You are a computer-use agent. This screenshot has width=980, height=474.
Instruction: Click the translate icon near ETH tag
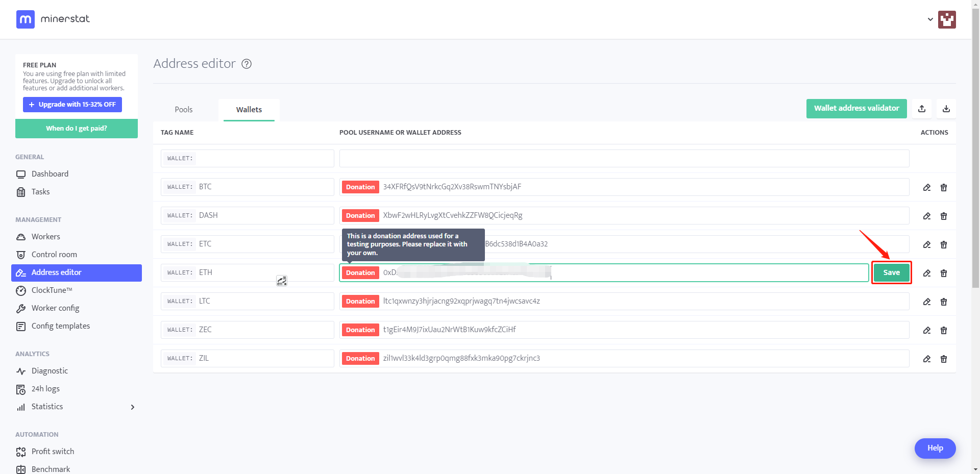pyautogui.click(x=282, y=281)
